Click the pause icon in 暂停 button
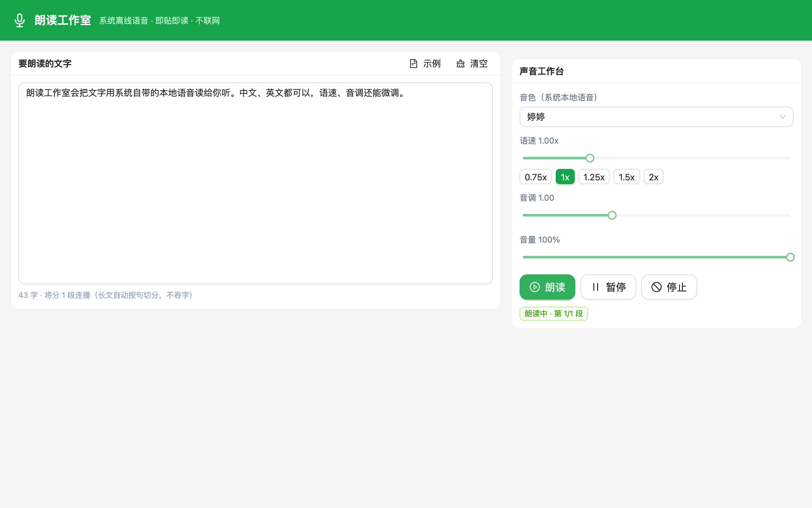Screen dimensions: 812x508 point(596,287)
